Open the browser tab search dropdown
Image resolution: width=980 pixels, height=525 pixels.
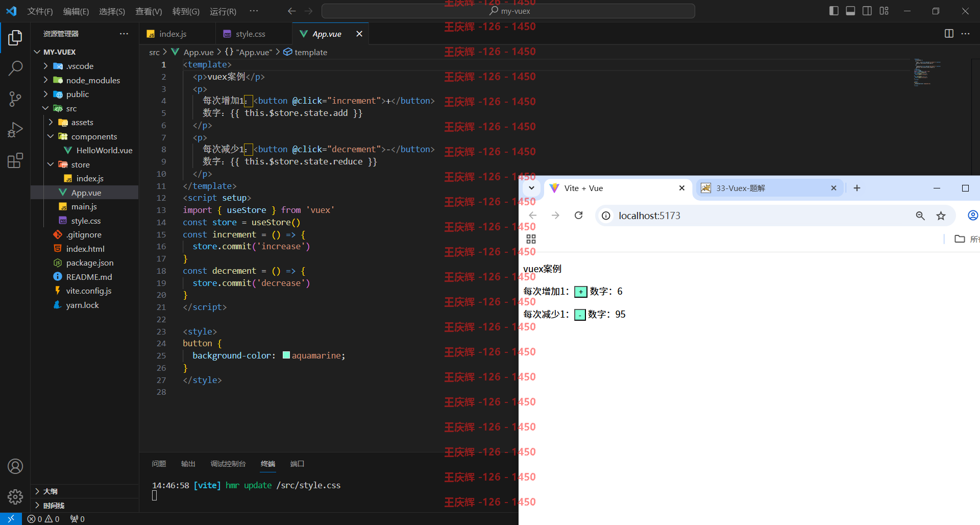(531, 188)
